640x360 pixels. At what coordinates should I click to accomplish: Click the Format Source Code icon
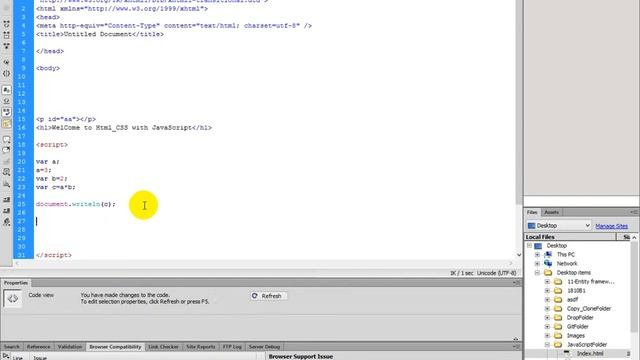7,222
